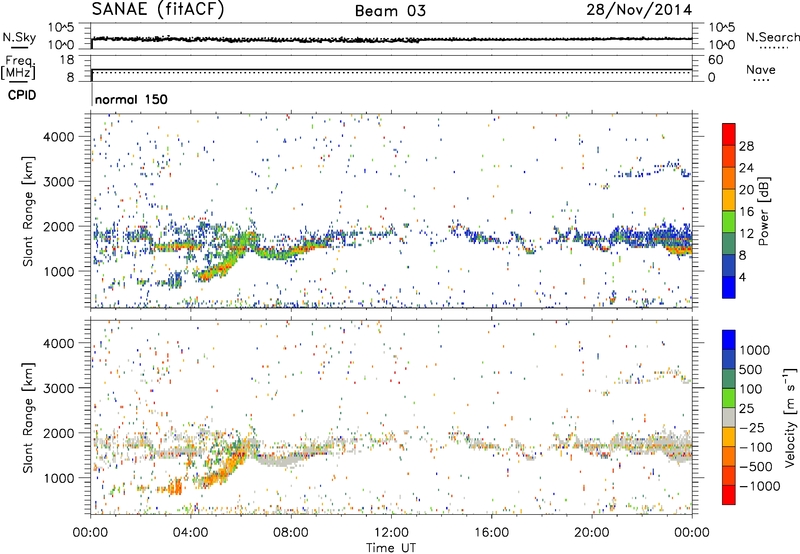Click the '12' label on power colorbar

click(x=746, y=234)
